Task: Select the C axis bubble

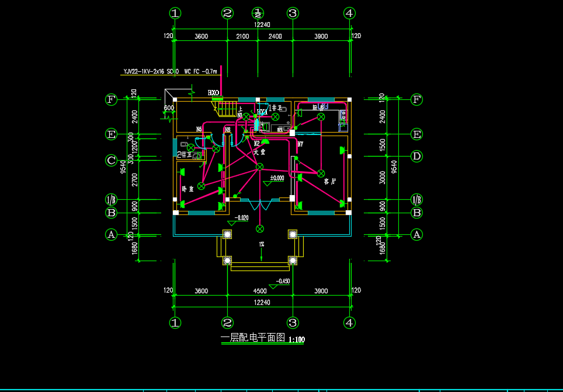Action: click(x=111, y=161)
